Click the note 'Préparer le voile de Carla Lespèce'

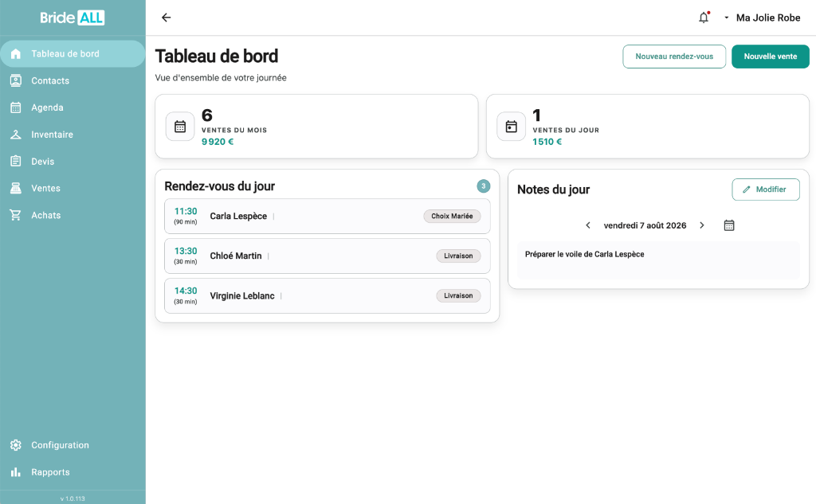coord(584,254)
